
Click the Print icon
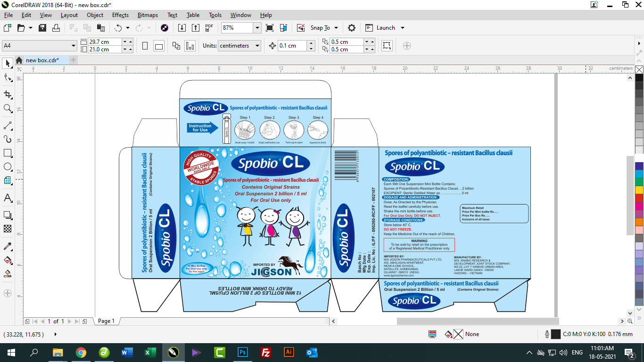[56, 28]
